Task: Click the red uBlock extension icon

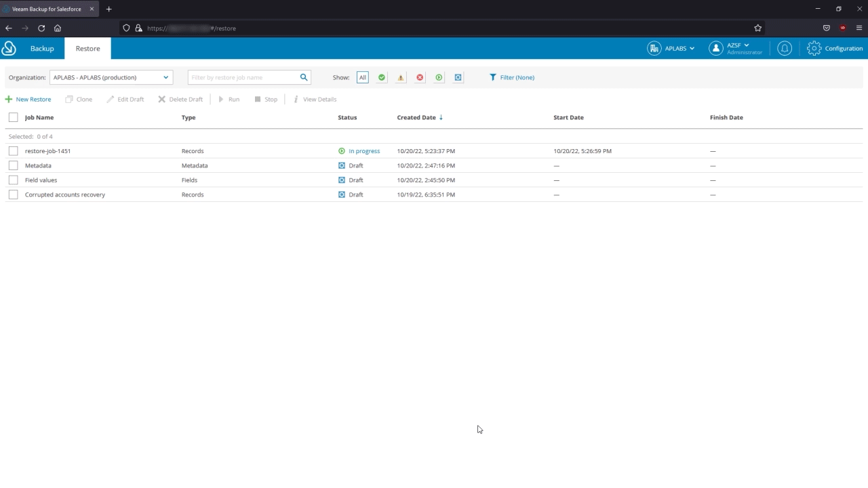Action: 843,28
